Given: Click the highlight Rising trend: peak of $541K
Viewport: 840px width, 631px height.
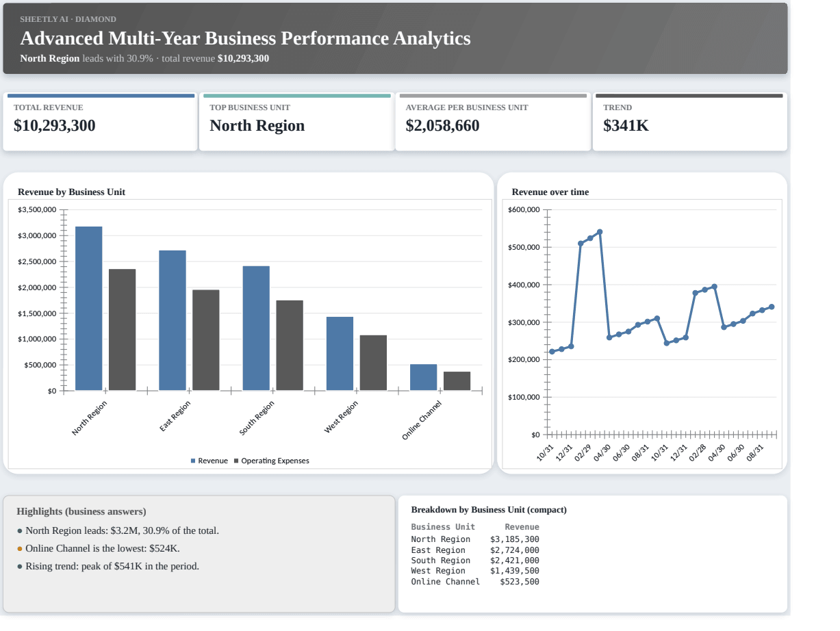Looking at the screenshot, I should [108, 566].
